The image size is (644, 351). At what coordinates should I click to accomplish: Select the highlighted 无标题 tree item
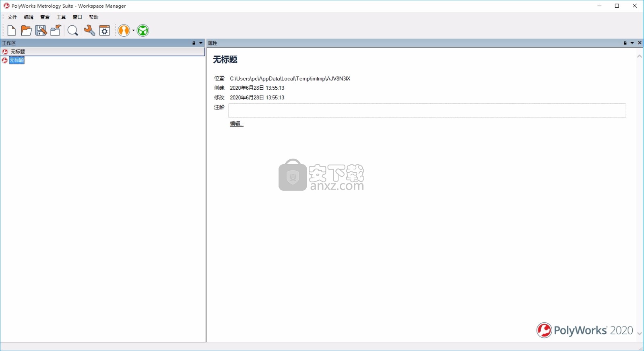click(17, 60)
